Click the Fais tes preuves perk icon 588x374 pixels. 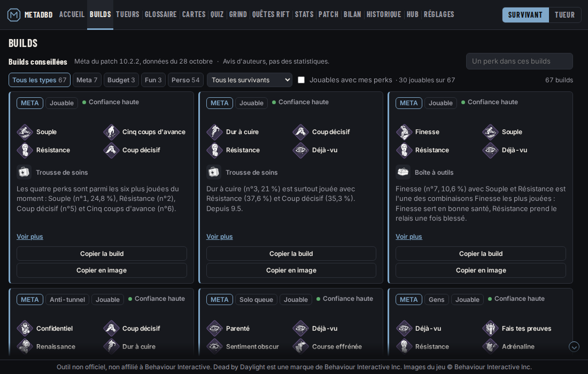[491, 329]
